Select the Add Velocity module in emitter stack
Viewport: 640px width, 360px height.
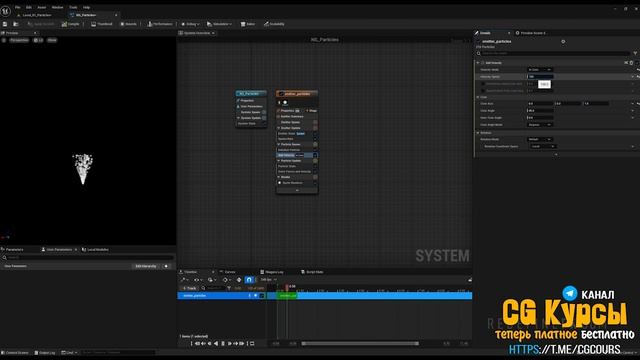[x=296, y=155]
